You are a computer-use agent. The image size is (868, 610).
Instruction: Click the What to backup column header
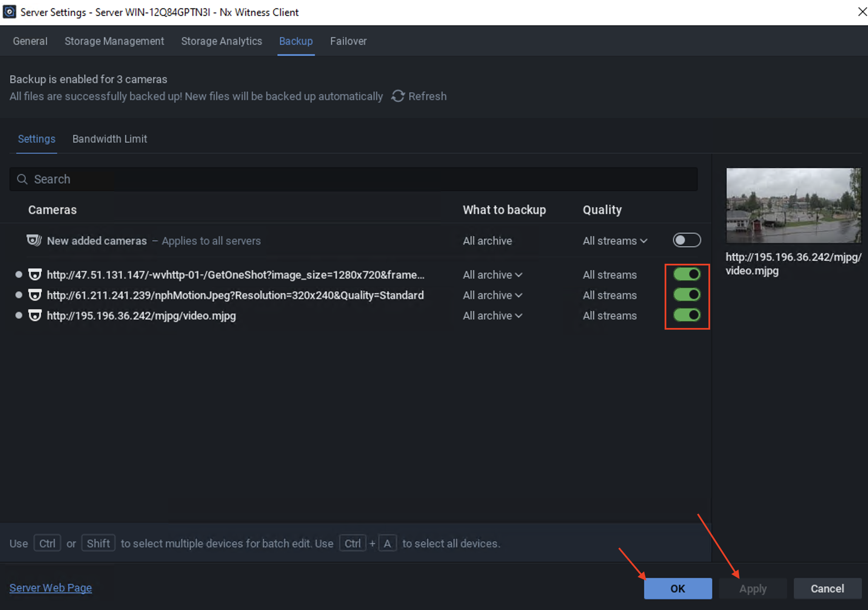pos(504,210)
